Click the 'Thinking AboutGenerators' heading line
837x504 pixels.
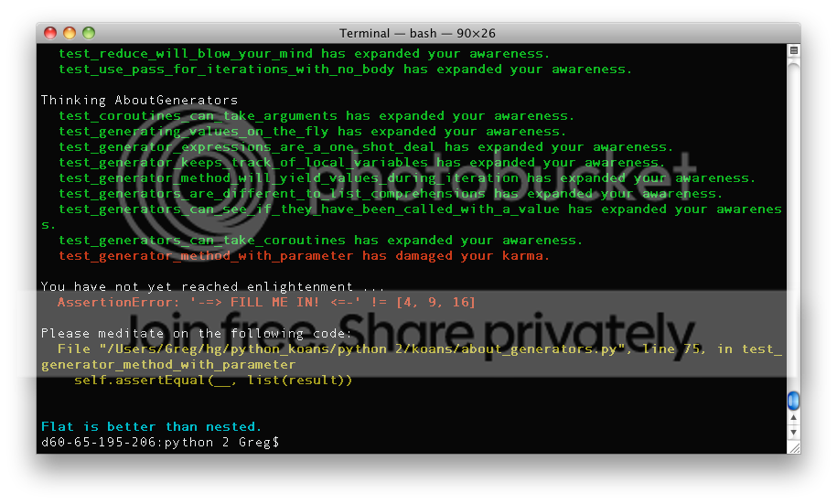pyautogui.click(x=139, y=101)
